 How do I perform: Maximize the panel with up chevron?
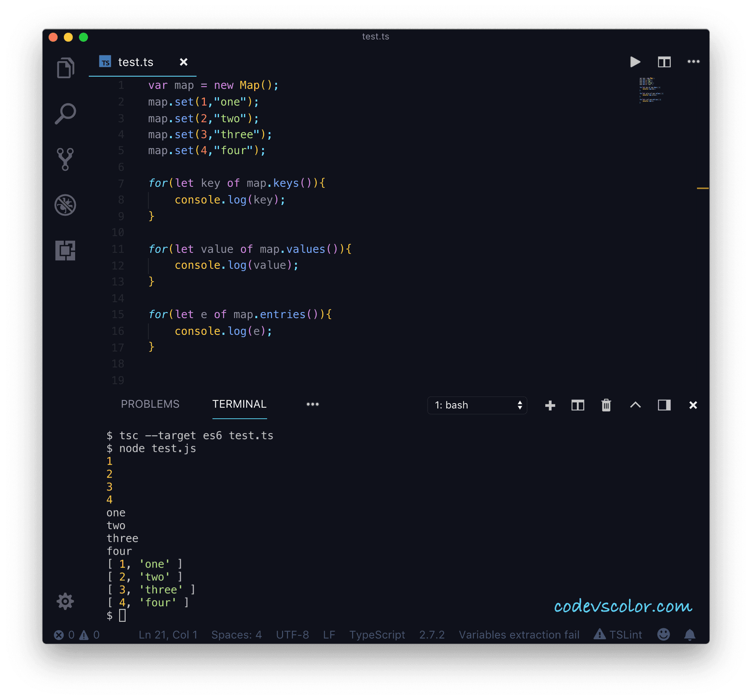coord(635,405)
